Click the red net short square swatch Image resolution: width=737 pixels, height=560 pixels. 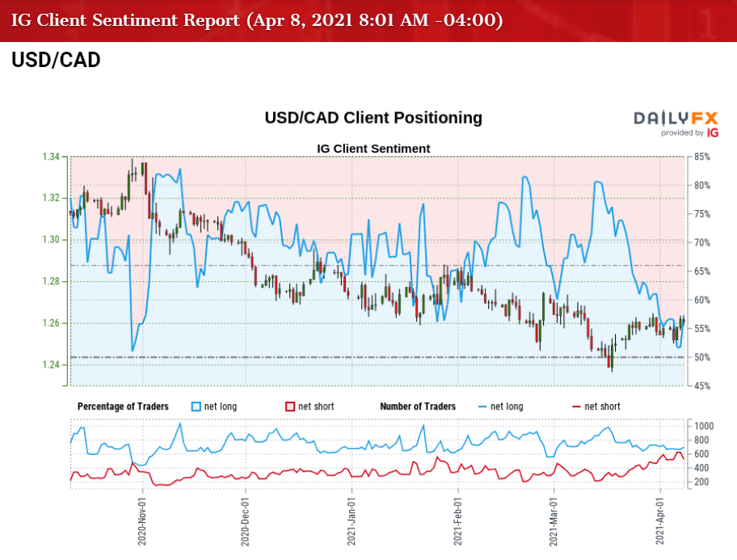291,406
